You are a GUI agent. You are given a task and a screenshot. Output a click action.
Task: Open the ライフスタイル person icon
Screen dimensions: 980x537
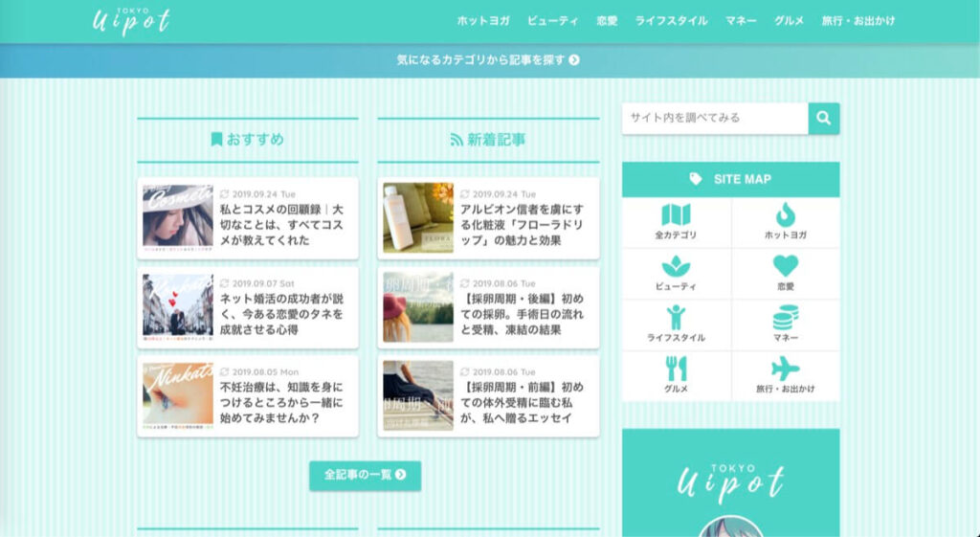click(676, 318)
